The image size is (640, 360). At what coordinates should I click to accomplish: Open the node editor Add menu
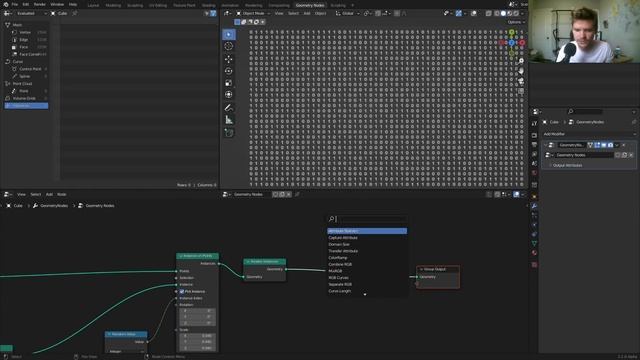click(49, 194)
